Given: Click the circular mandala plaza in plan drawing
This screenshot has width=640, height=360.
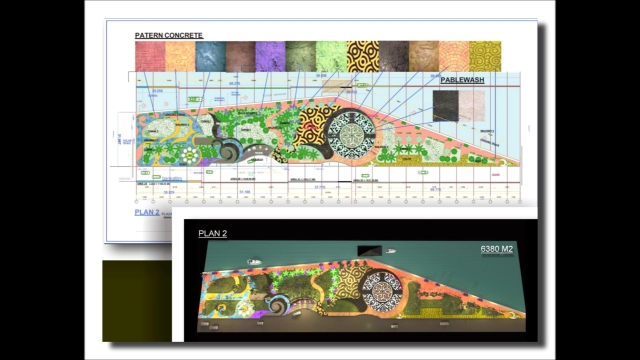Looking at the screenshot, I should click(351, 135).
